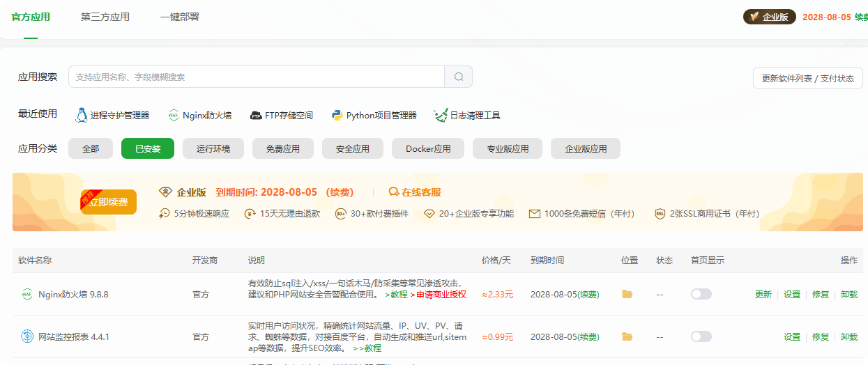
Task: Open the Nginx防火墙 row folder location
Action: click(x=627, y=294)
